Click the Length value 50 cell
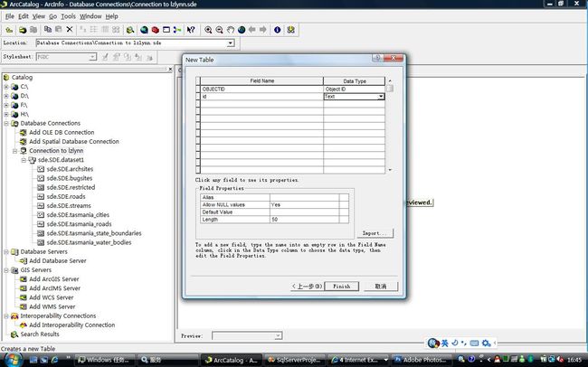This screenshot has height=367, width=588. pos(304,220)
